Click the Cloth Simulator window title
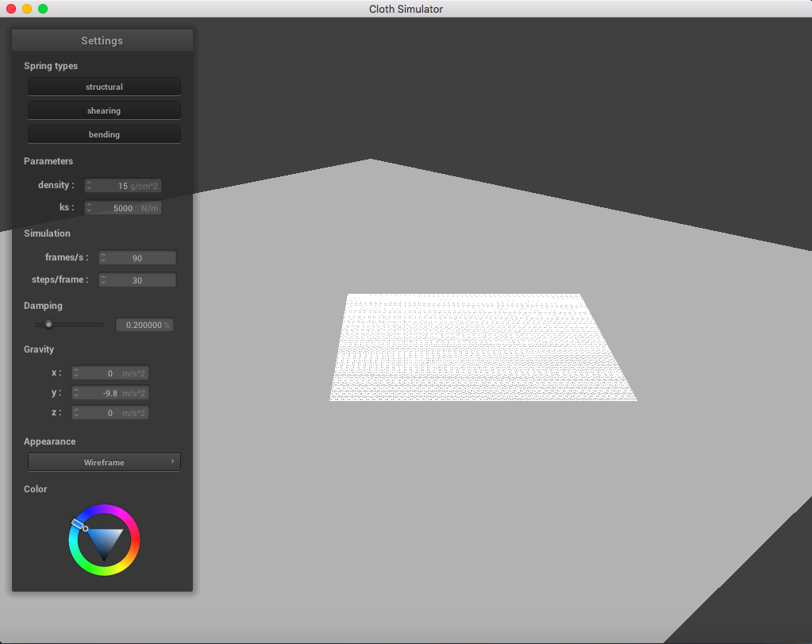 (406, 9)
